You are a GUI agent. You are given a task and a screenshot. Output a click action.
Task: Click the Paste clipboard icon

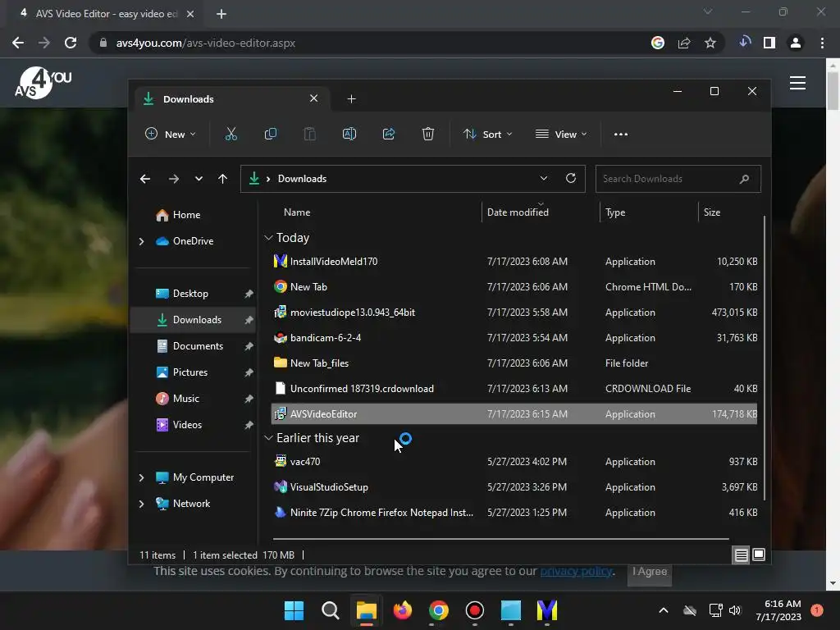coord(309,134)
